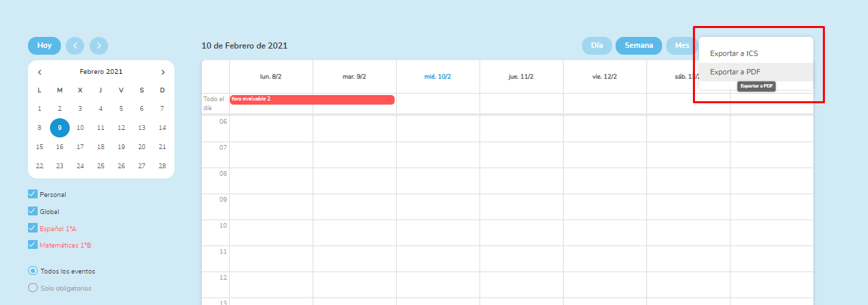Go to previous month in mini calendar
868x305 pixels.
click(x=40, y=72)
